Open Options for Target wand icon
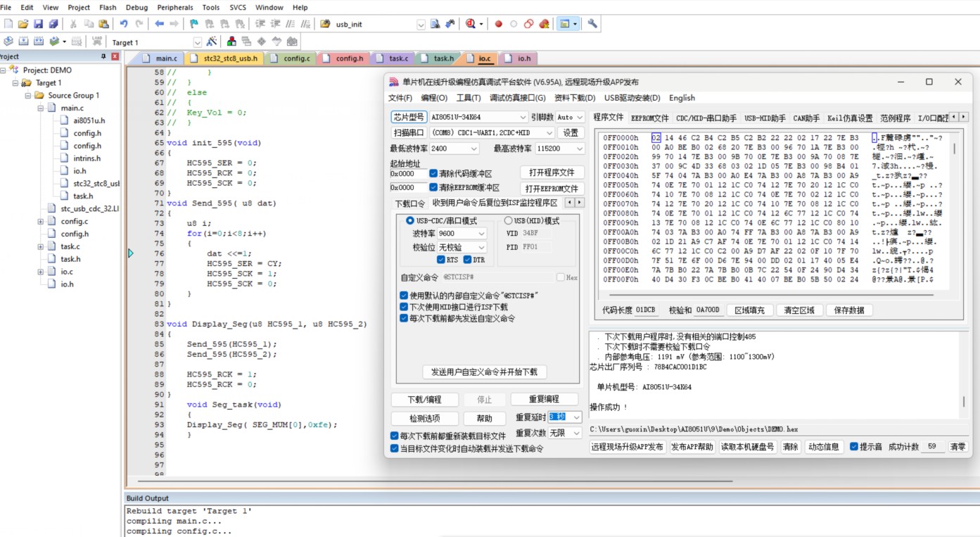 [211, 42]
